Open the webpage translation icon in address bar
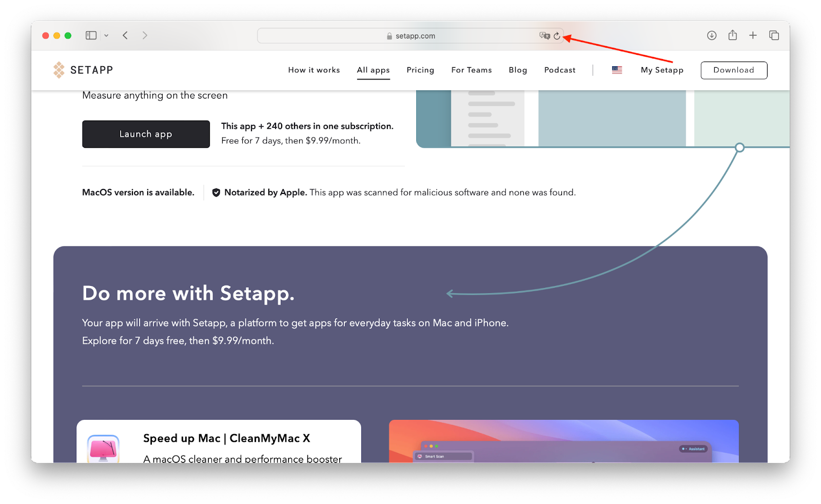The image size is (821, 504). pos(545,35)
